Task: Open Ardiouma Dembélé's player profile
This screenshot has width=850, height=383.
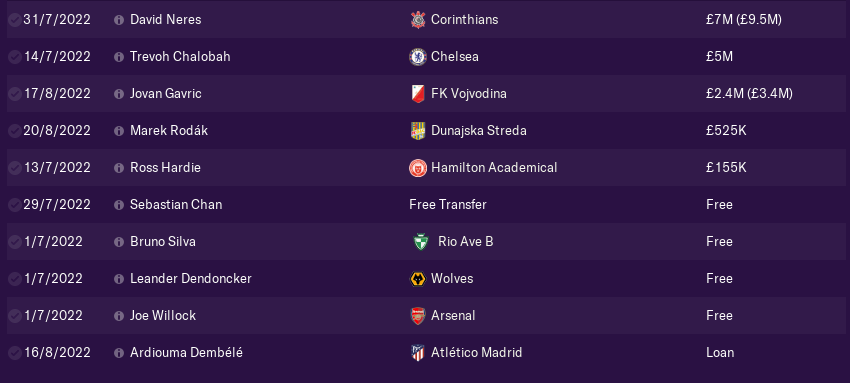Action: point(186,353)
